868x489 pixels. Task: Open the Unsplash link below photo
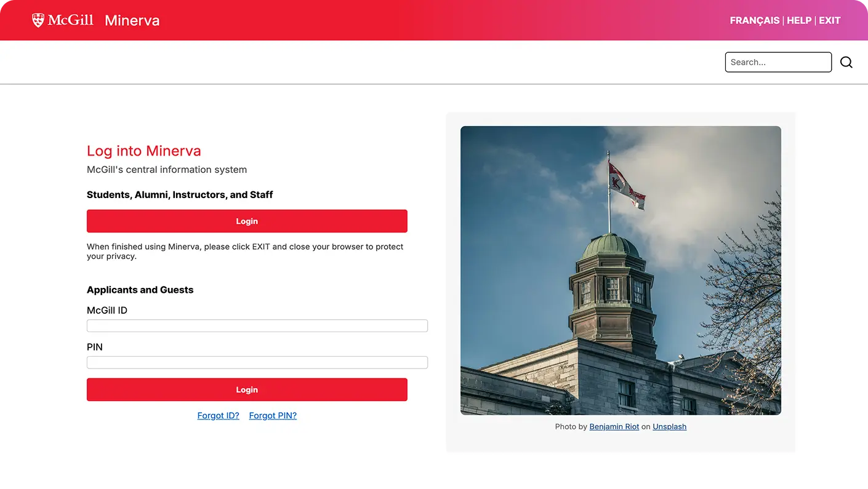click(x=669, y=427)
